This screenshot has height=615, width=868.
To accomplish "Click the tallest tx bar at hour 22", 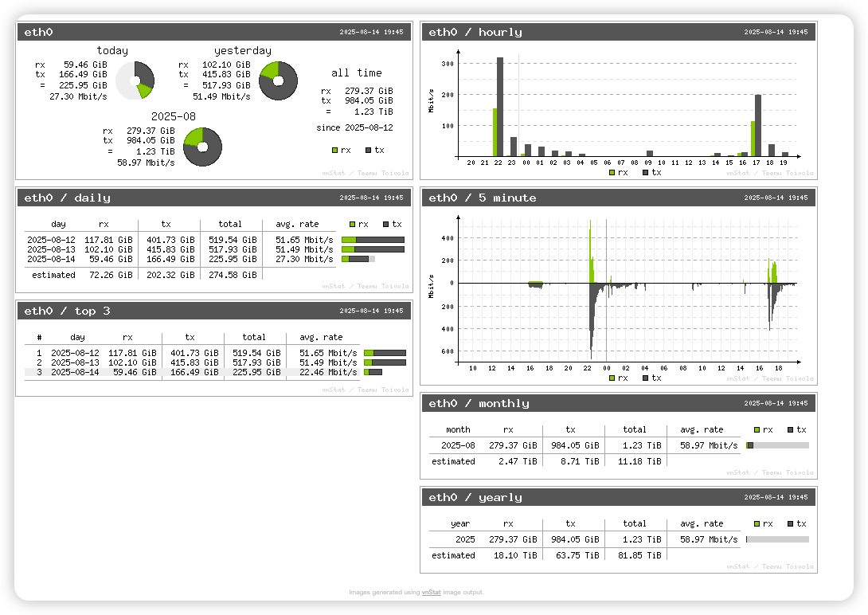I will [500, 107].
